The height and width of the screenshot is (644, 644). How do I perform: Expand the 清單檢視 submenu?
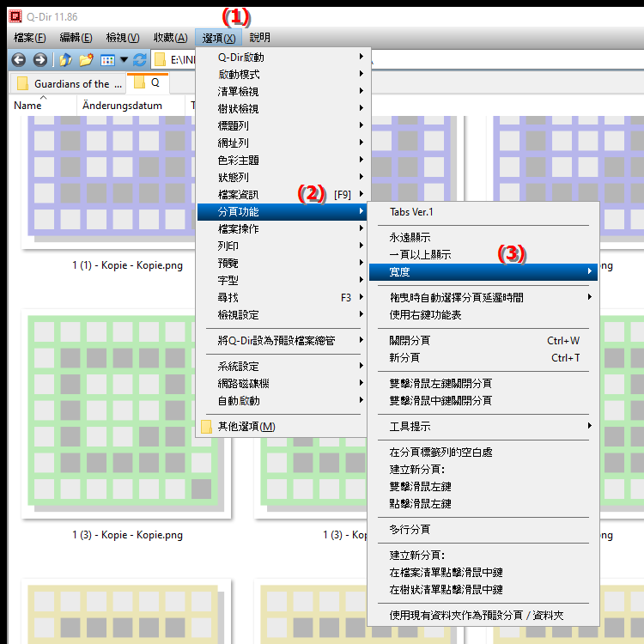coord(283,92)
